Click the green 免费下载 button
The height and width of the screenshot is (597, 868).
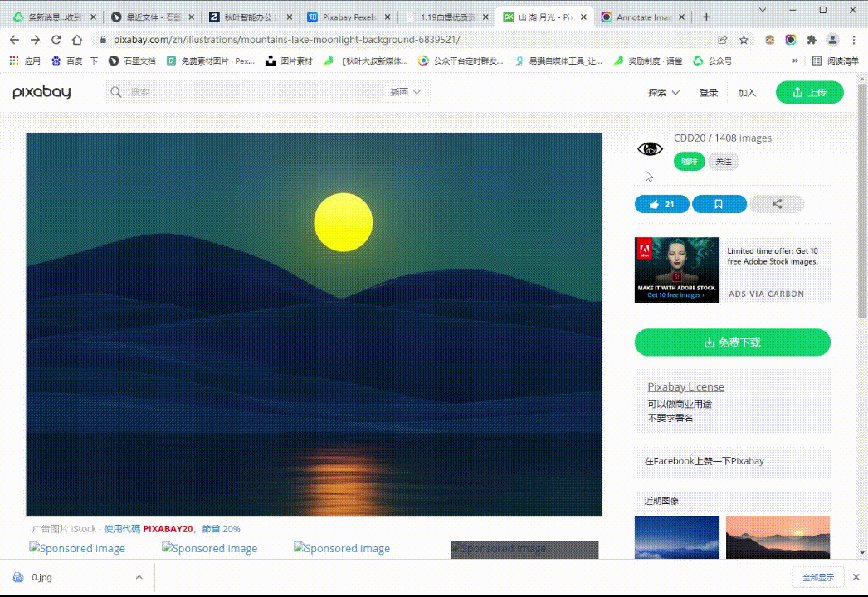(x=732, y=342)
